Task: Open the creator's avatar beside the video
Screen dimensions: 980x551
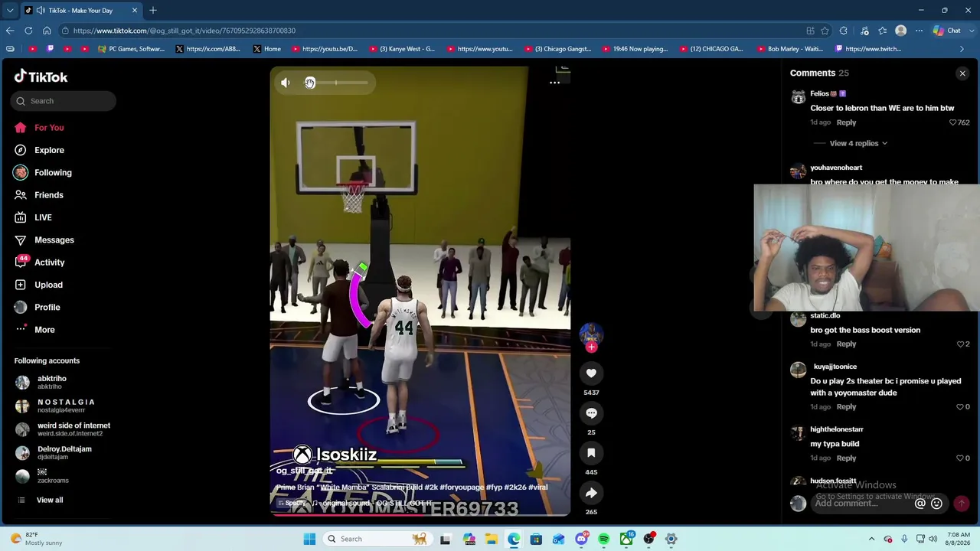Action: tap(591, 334)
